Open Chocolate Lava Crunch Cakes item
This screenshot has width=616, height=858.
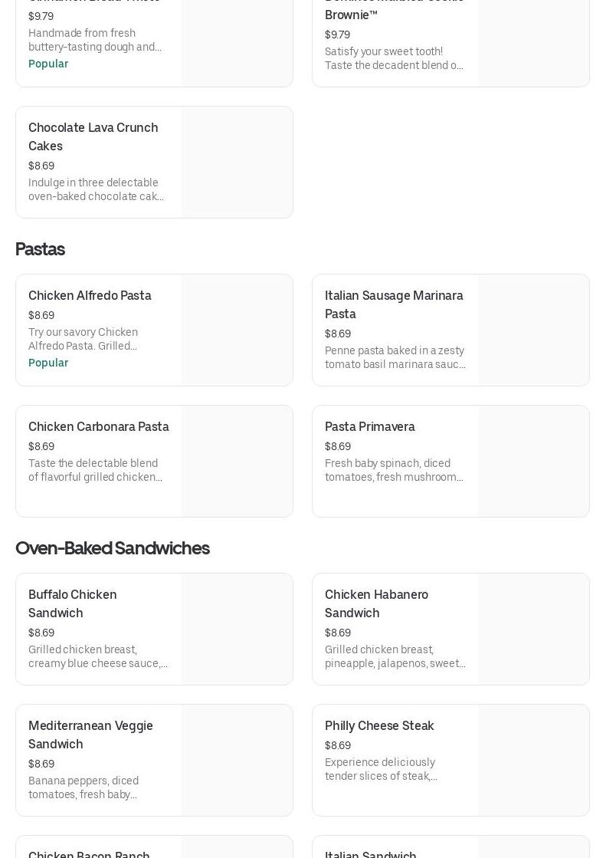pos(93,136)
